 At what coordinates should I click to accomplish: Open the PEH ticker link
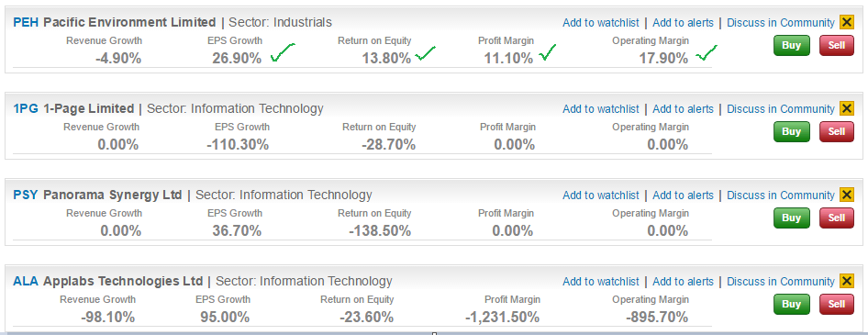pos(26,23)
